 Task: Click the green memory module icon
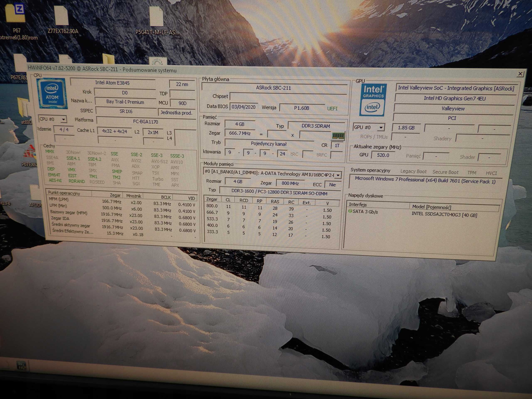point(338,136)
